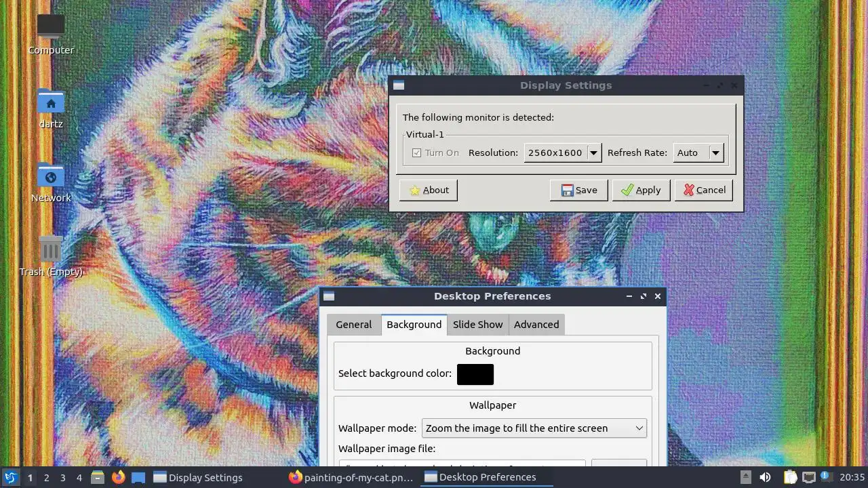Switch to the Slide Show tab
This screenshot has height=488, width=868.
point(477,325)
